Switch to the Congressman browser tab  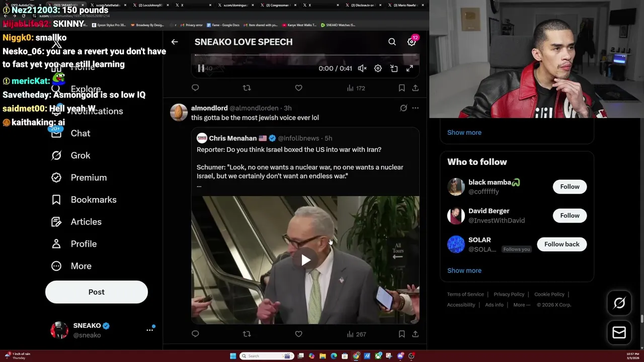277,5
